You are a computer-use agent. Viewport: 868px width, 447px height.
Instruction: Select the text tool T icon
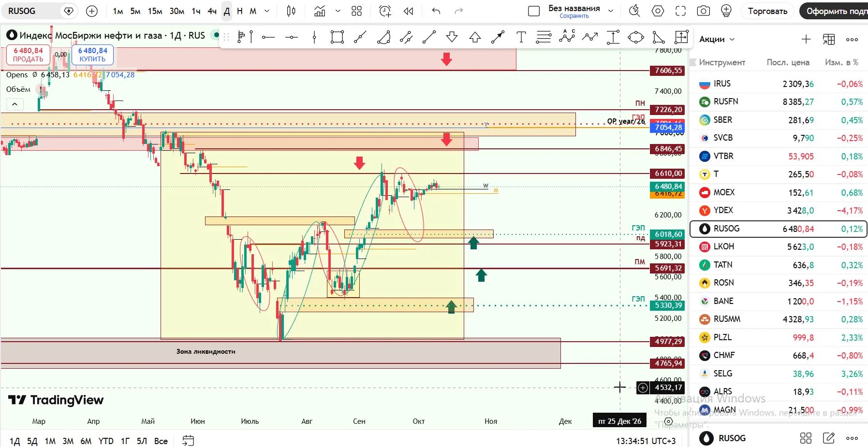click(x=521, y=37)
